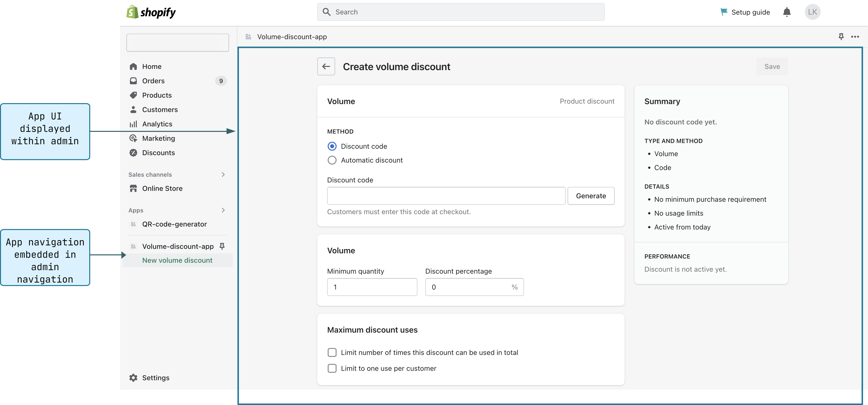This screenshot has width=868, height=405.
Task: Click the Analytics bar chart icon
Action: (x=133, y=124)
